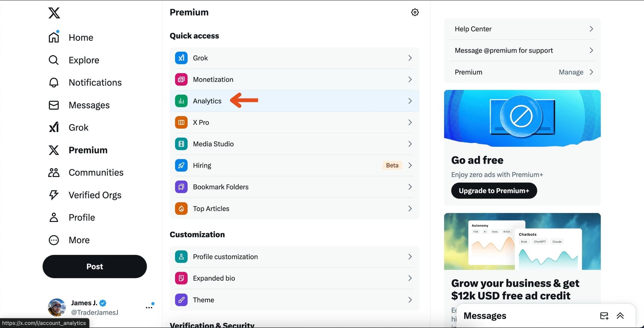644x328 pixels.
Task: Click the X logo at top left
Action: pos(53,13)
